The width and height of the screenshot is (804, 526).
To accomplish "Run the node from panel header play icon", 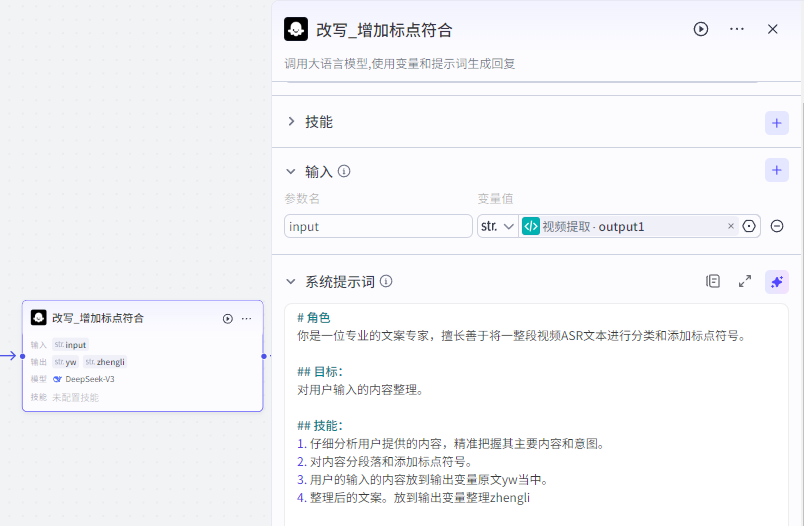I will coord(700,29).
